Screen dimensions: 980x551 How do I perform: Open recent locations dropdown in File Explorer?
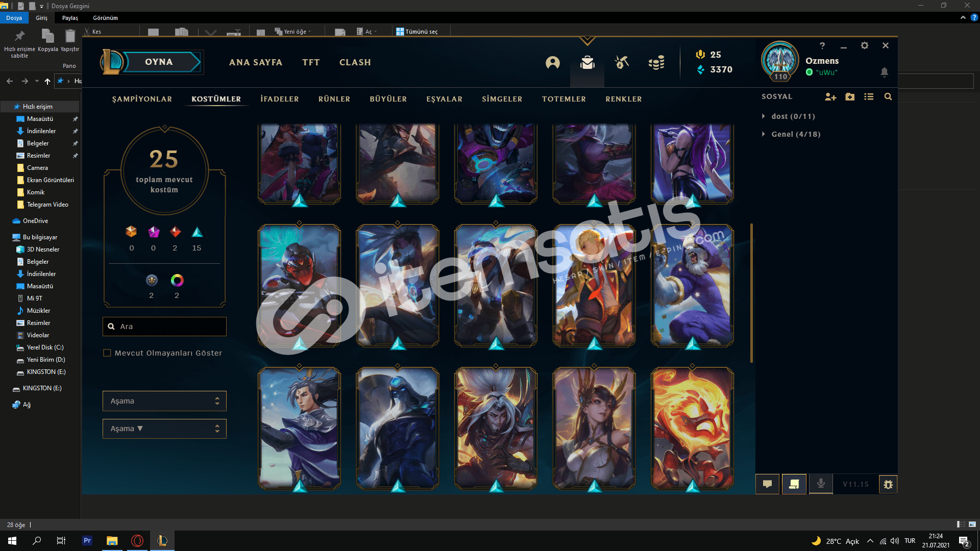tap(37, 81)
